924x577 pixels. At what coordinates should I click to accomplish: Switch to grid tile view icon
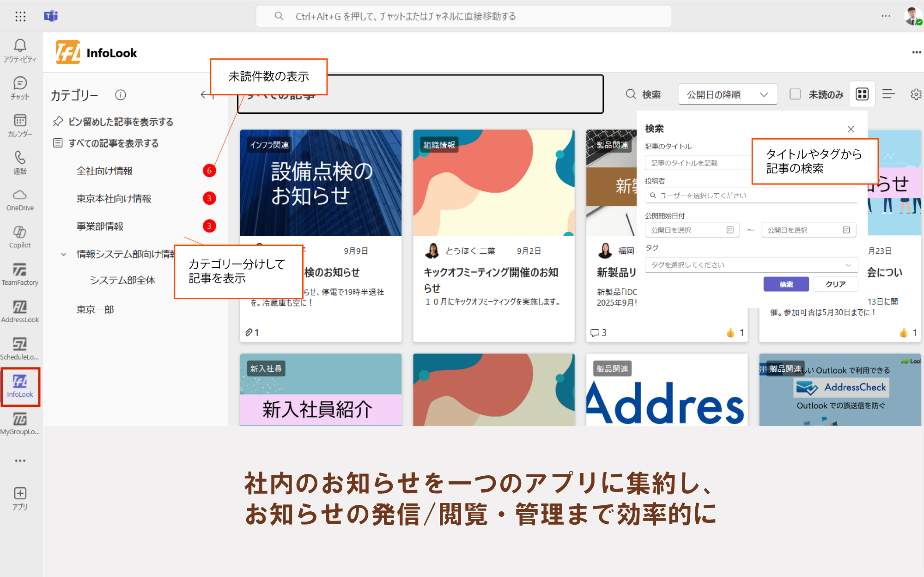(862, 94)
